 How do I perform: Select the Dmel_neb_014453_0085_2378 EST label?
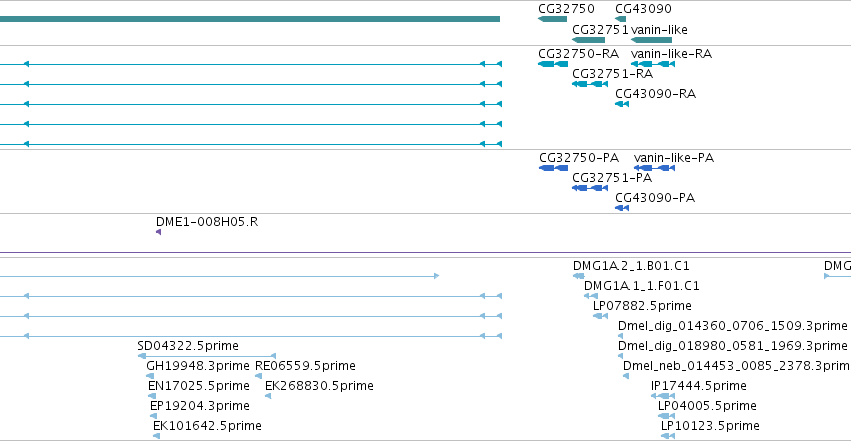pyautogui.click(x=736, y=366)
